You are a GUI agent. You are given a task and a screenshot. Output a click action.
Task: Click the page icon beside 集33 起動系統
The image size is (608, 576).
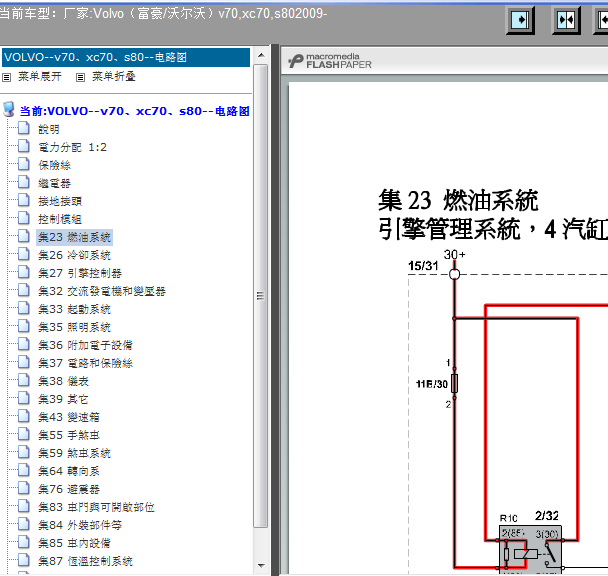[24, 309]
